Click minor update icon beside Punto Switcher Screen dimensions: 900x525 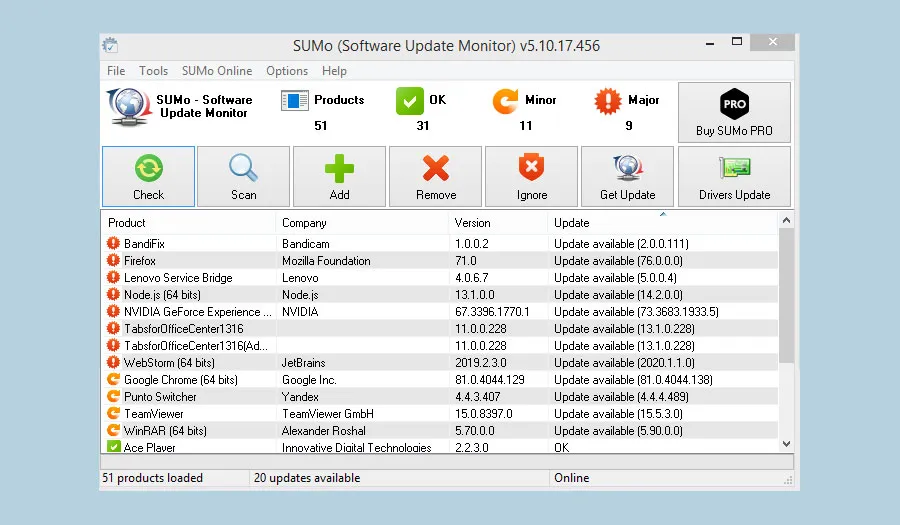click(113, 396)
